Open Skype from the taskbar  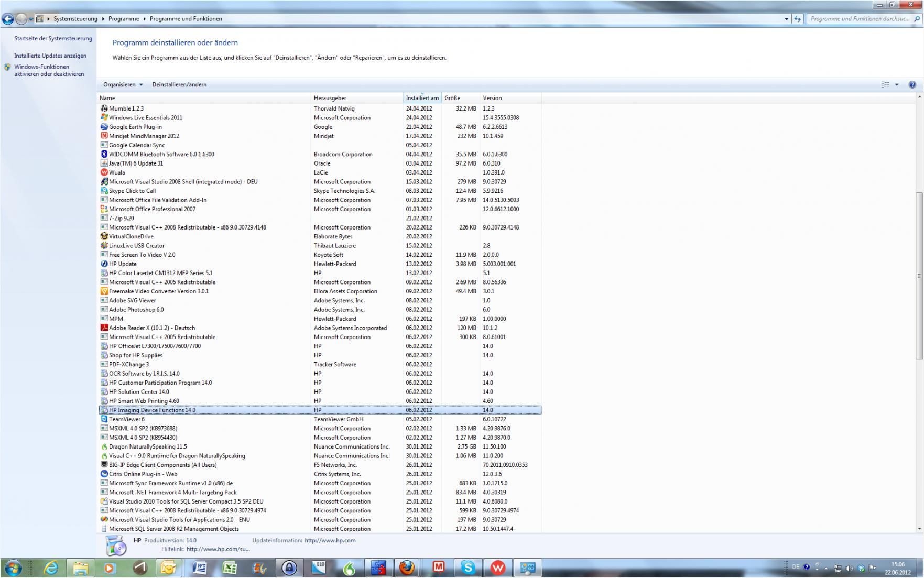[468, 568]
